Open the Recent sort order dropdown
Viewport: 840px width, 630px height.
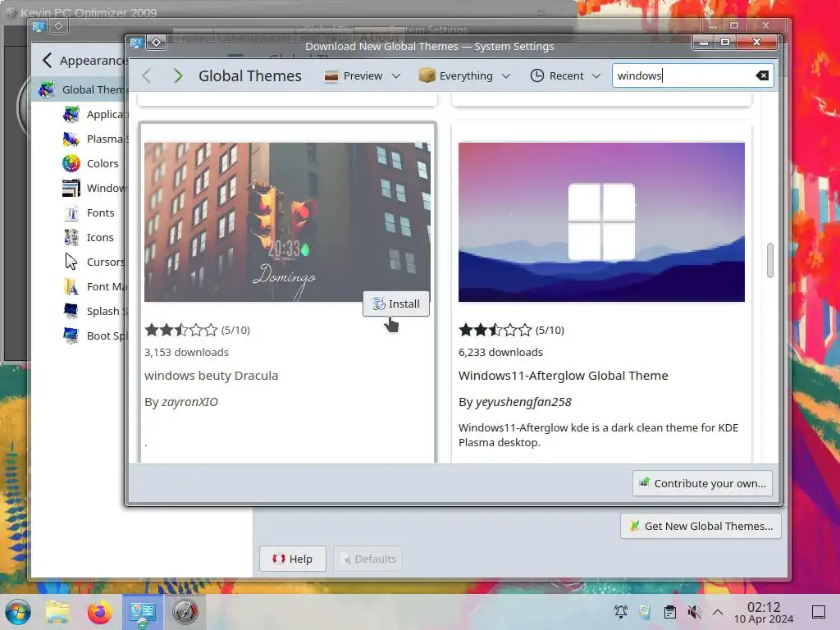tap(565, 75)
